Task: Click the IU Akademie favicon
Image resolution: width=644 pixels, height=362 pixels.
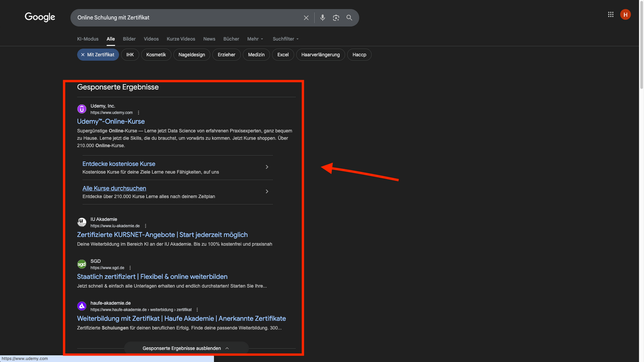Action: coord(82,222)
